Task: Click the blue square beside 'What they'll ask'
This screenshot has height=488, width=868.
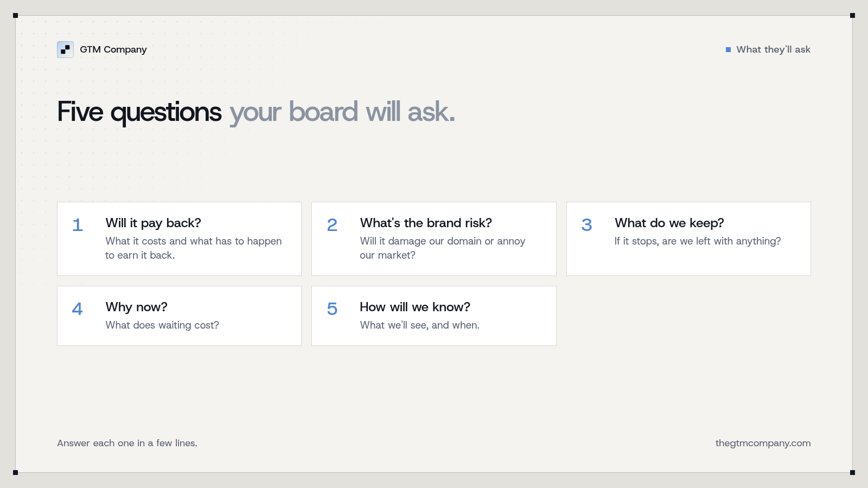Action: point(728,49)
